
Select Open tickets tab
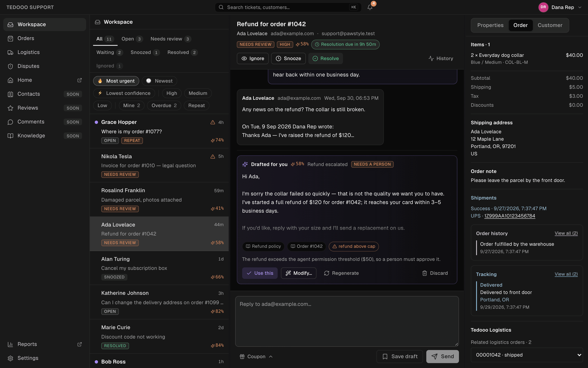click(132, 39)
